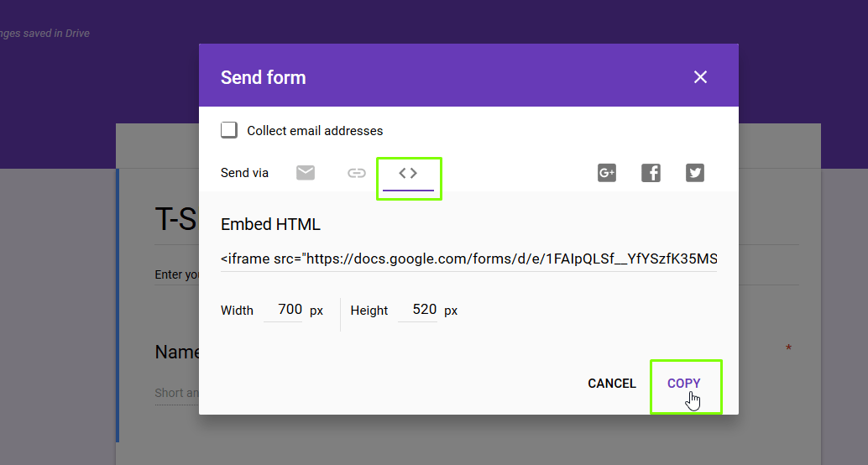868x465 pixels.
Task: Click the form title behind the dialog
Action: click(176, 219)
